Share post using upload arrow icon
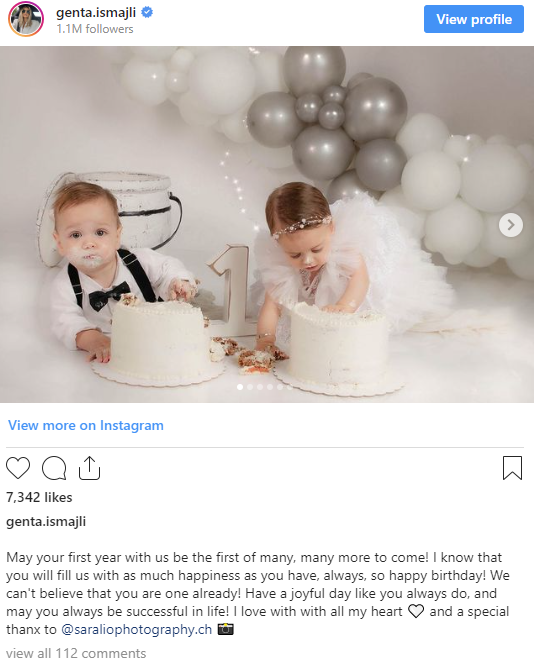Image resolution: width=534 pixels, height=668 pixels. [x=89, y=468]
